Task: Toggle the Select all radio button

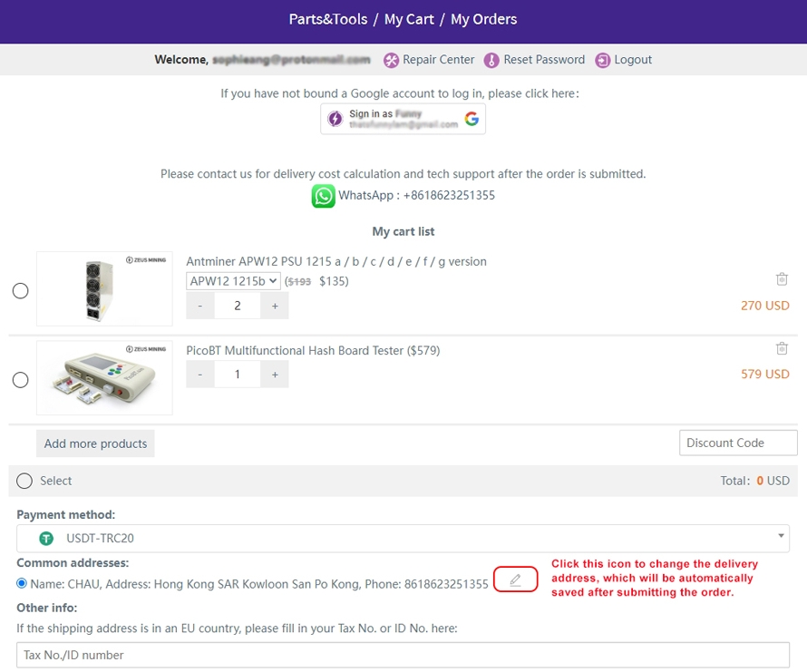Action: coord(24,481)
